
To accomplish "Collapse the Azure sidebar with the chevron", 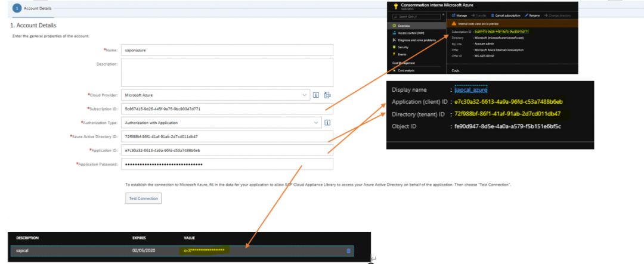I will (443, 14).
